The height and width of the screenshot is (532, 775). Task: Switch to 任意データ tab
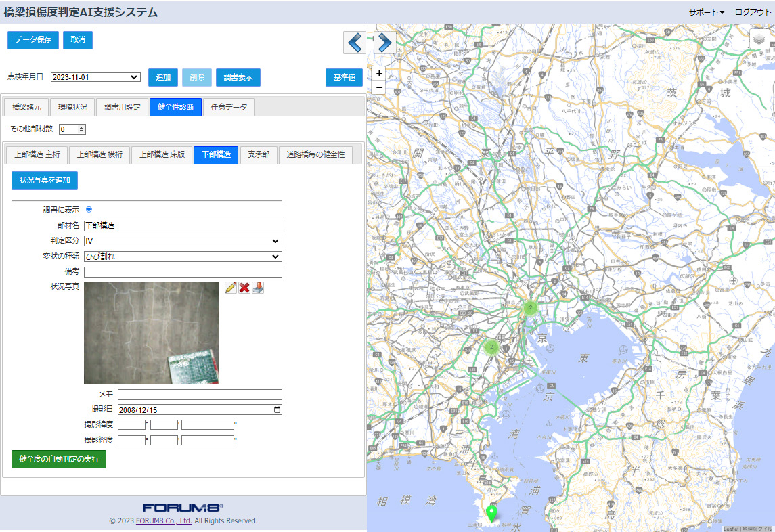click(x=229, y=107)
